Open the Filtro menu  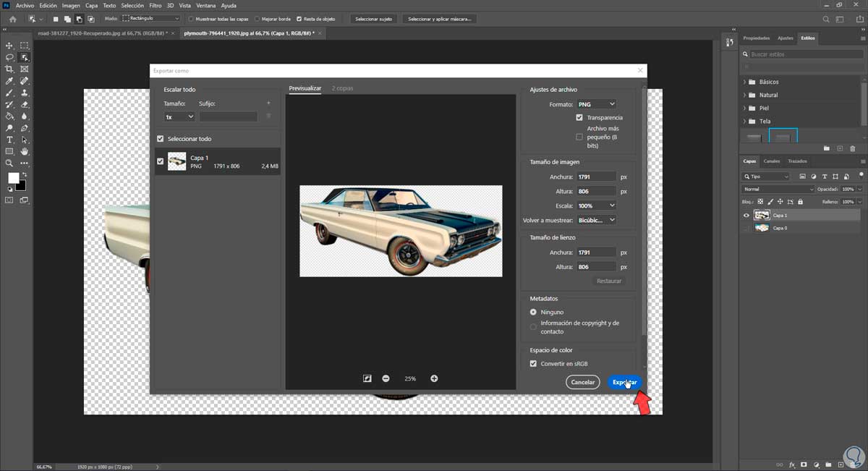pyautogui.click(x=155, y=5)
